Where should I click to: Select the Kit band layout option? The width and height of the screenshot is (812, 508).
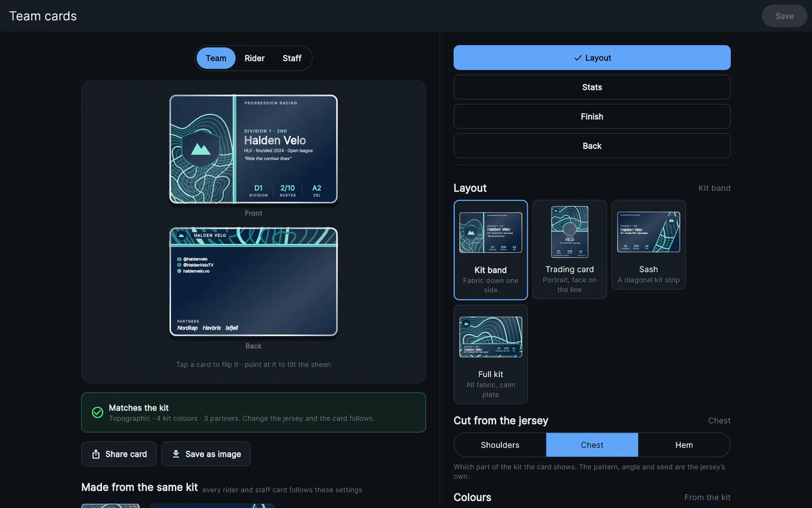(491, 250)
